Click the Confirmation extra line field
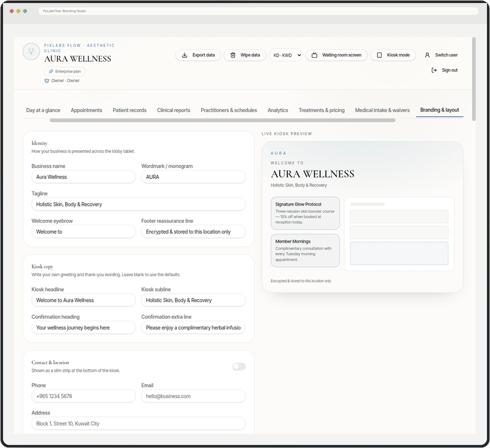The width and height of the screenshot is (490, 448). [x=193, y=328]
